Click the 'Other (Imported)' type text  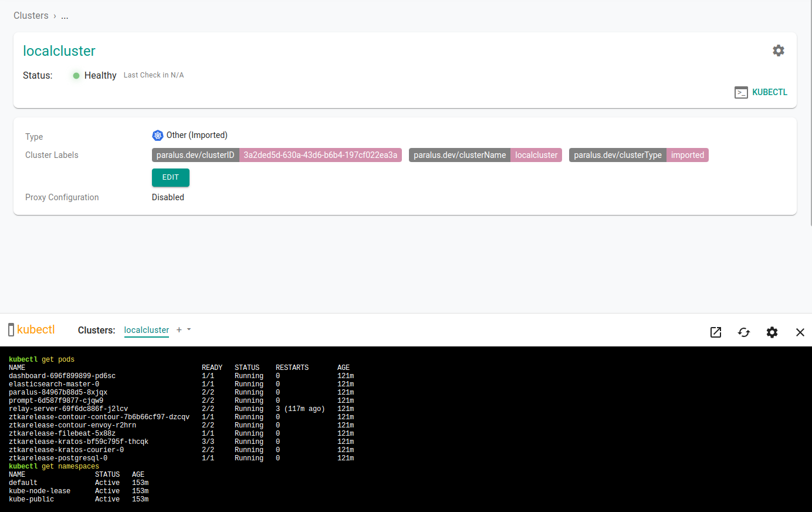point(197,135)
